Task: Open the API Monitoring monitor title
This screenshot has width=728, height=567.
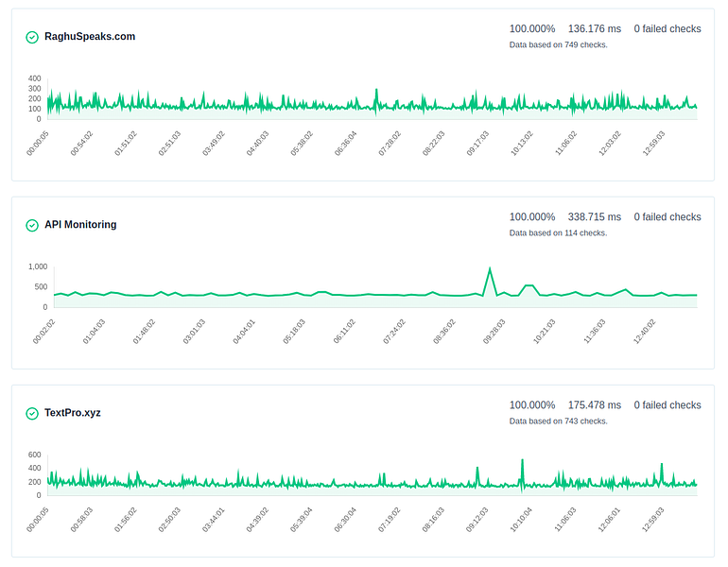Action: [80, 225]
